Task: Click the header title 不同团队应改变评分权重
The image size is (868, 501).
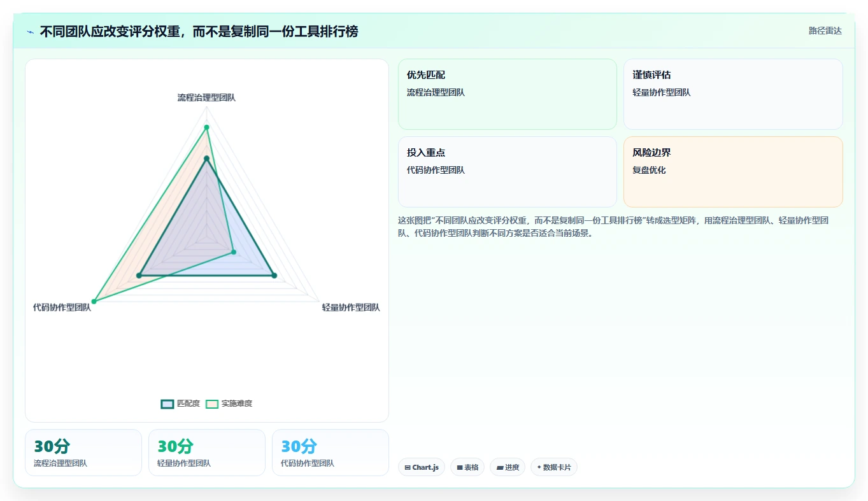Action: (x=199, y=31)
